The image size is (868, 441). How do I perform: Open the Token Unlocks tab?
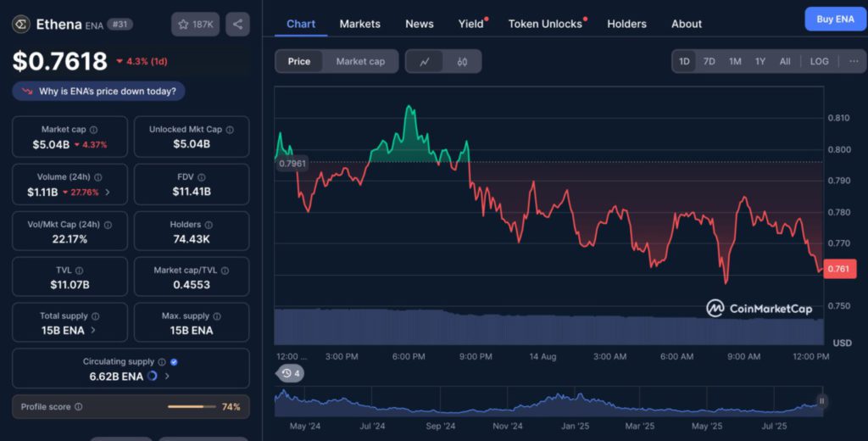(x=545, y=24)
